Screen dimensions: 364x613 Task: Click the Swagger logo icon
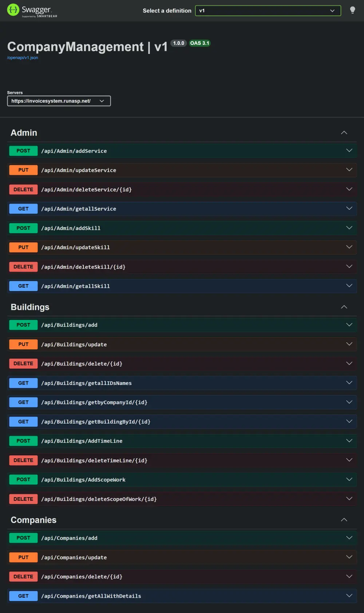pos(13,10)
